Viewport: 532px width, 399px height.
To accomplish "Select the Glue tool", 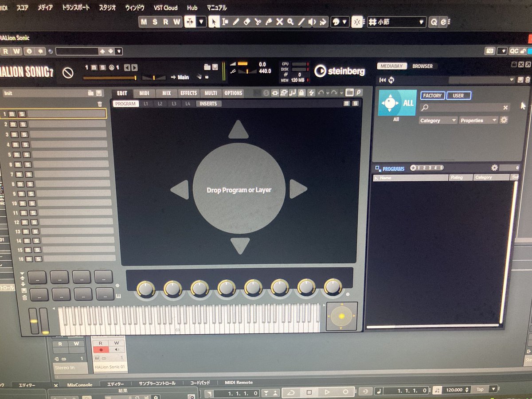I will pyautogui.click(x=269, y=22).
